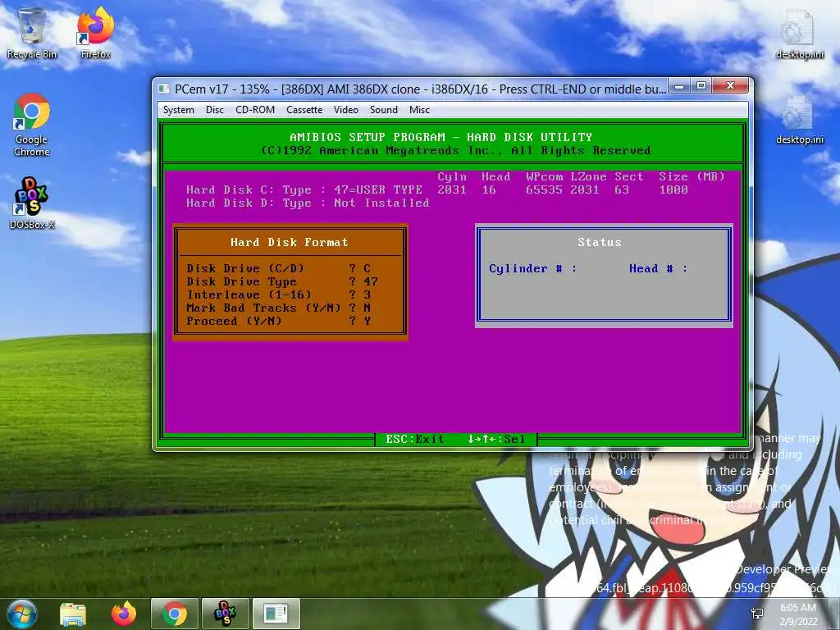Click the 'Interleave (1-16)' row
The image size is (840, 630).
pyautogui.click(x=279, y=294)
